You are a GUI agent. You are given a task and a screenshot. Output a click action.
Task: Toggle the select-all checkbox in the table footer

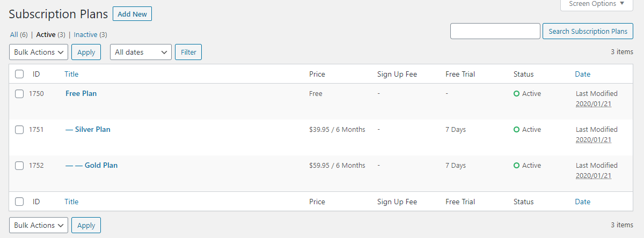(19, 202)
